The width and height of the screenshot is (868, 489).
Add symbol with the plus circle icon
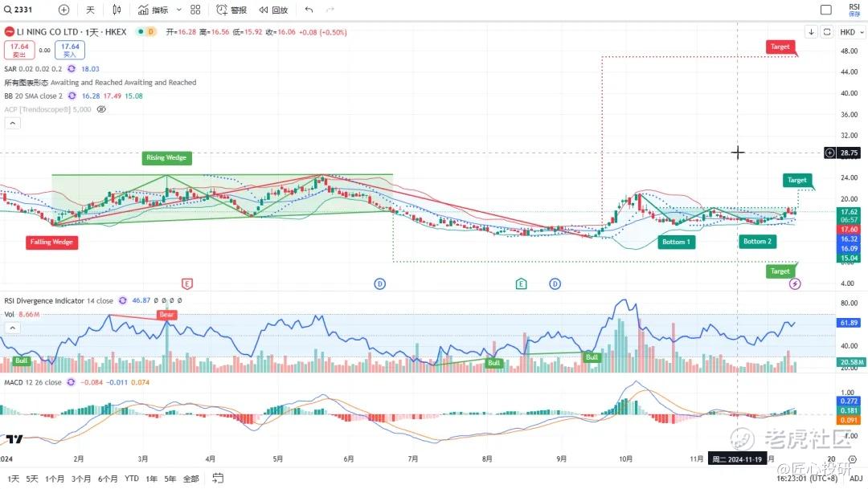tap(63, 10)
